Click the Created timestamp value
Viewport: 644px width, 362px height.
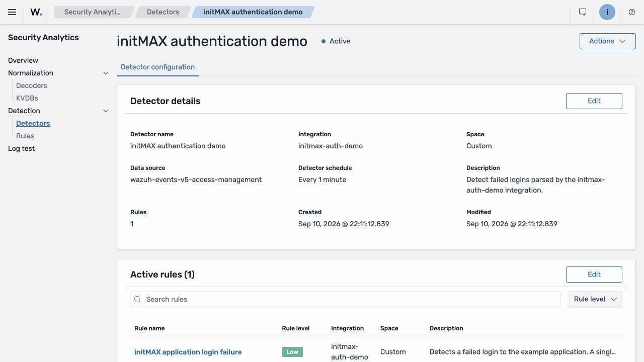[x=344, y=224]
